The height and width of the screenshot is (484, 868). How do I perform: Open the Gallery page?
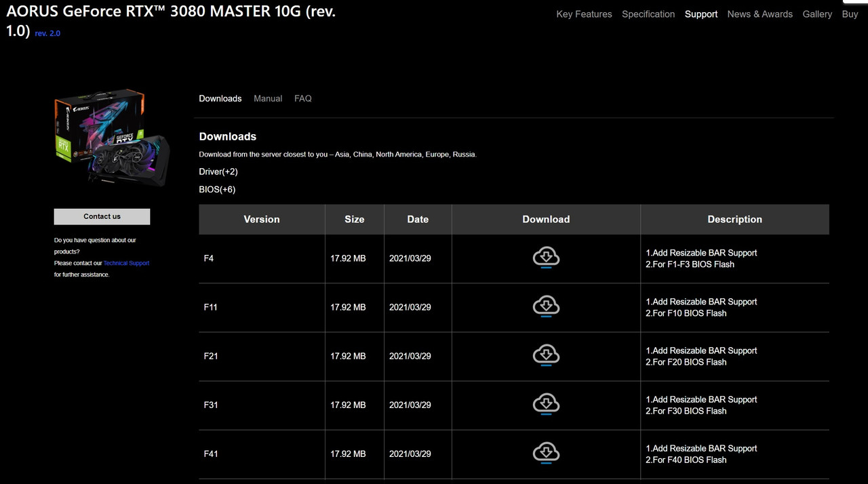(817, 14)
